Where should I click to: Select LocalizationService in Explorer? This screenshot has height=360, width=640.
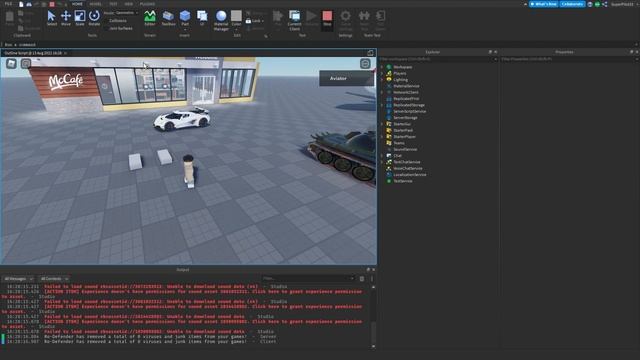click(x=410, y=175)
